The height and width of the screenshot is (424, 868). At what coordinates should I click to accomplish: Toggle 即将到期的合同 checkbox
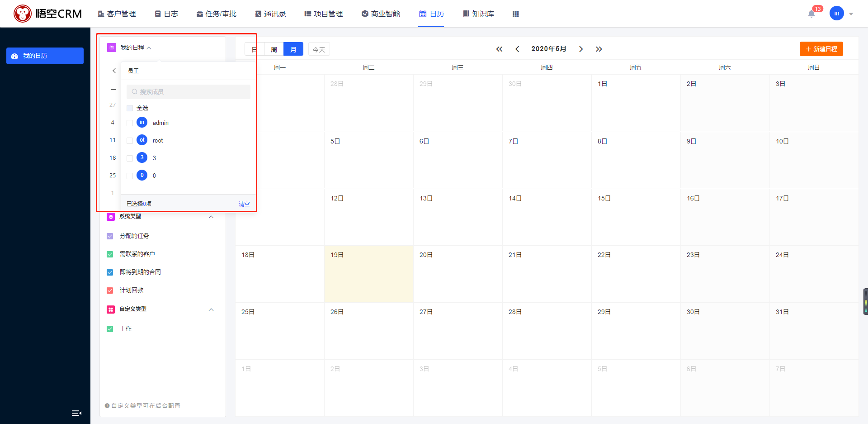(x=110, y=272)
